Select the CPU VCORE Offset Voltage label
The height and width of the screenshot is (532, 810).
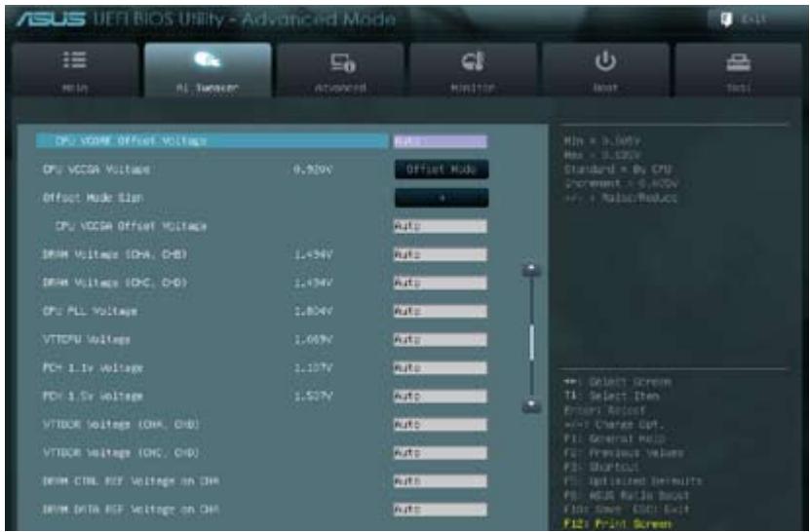tap(131, 141)
